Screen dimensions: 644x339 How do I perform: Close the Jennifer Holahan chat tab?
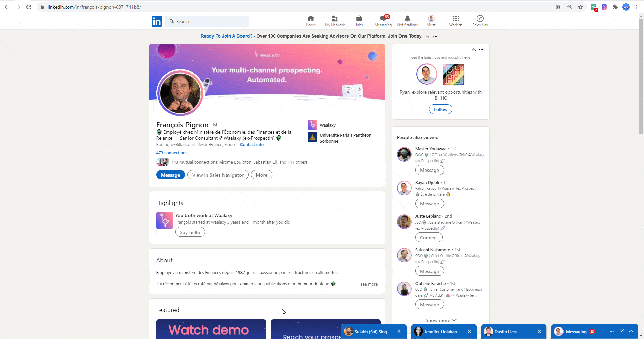click(469, 332)
